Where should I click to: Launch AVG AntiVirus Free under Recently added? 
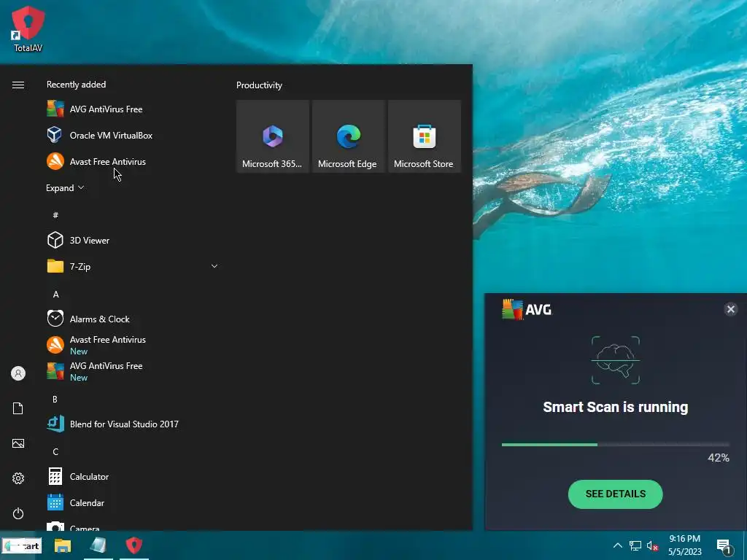pos(133,109)
